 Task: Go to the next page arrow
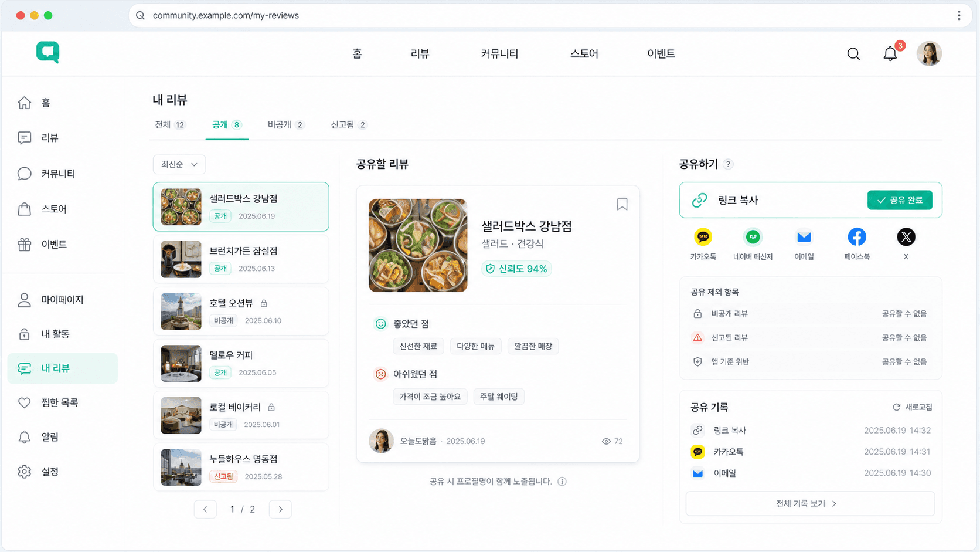(x=280, y=509)
